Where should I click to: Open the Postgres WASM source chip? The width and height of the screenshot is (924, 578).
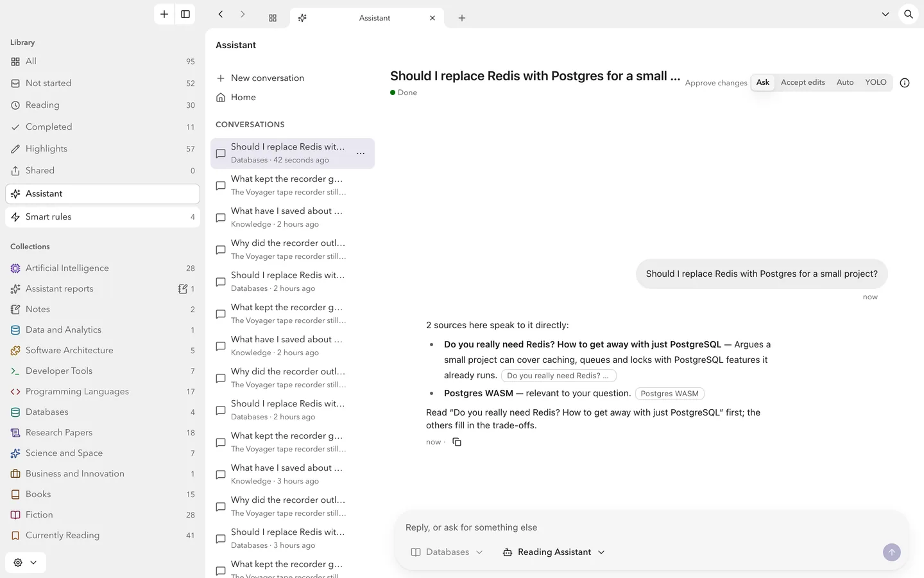669,394
